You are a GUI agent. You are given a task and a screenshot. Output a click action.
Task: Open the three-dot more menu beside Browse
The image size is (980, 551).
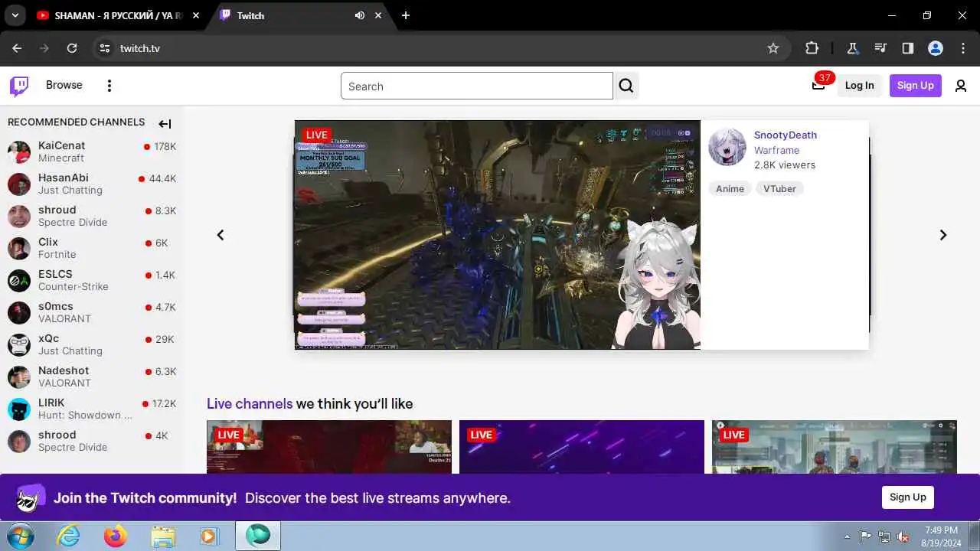pos(109,86)
